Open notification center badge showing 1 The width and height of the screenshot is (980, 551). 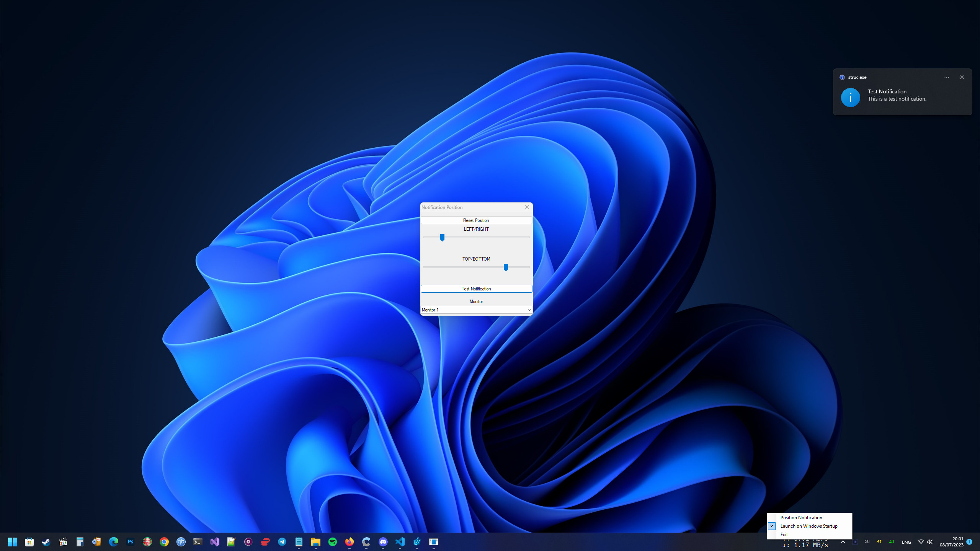969,542
